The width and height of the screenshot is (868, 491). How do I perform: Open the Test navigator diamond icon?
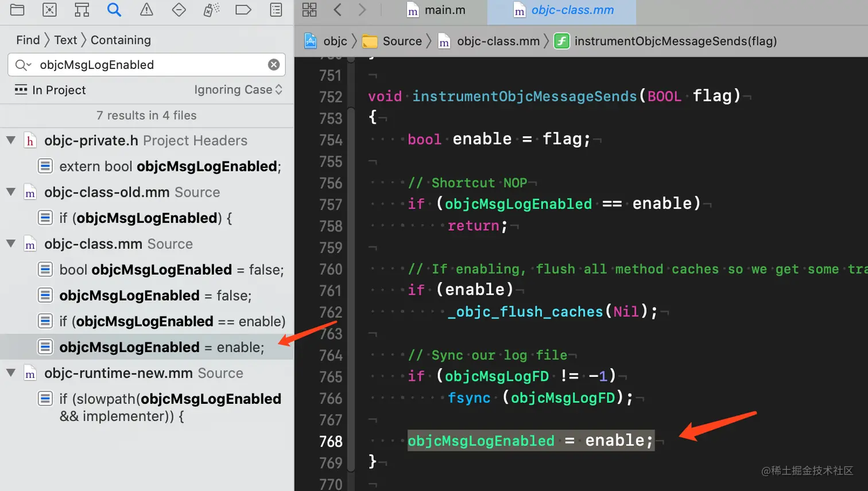click(179, 10)
